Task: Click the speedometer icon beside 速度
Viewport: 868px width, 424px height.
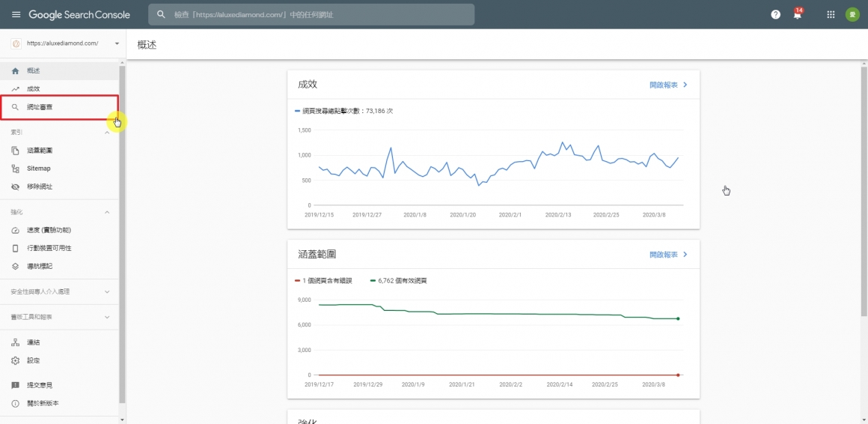Action: 16,230
